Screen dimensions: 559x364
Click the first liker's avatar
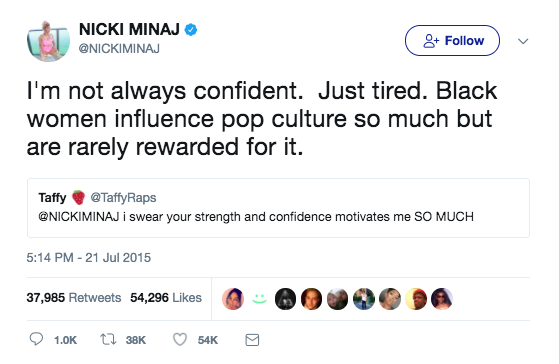[x=233, y=299]
